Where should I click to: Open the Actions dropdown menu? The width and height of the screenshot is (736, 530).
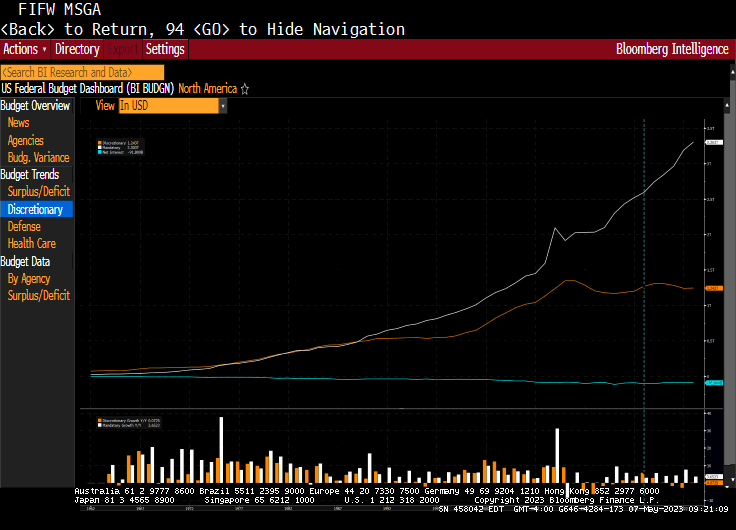[x=25, y=49]
